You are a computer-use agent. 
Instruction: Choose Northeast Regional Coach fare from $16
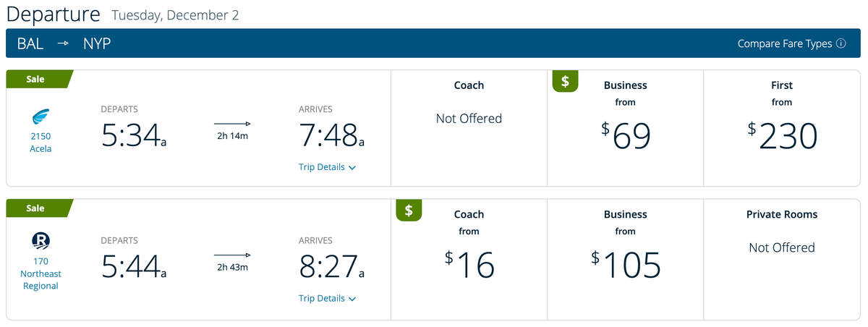coord(469,258)
